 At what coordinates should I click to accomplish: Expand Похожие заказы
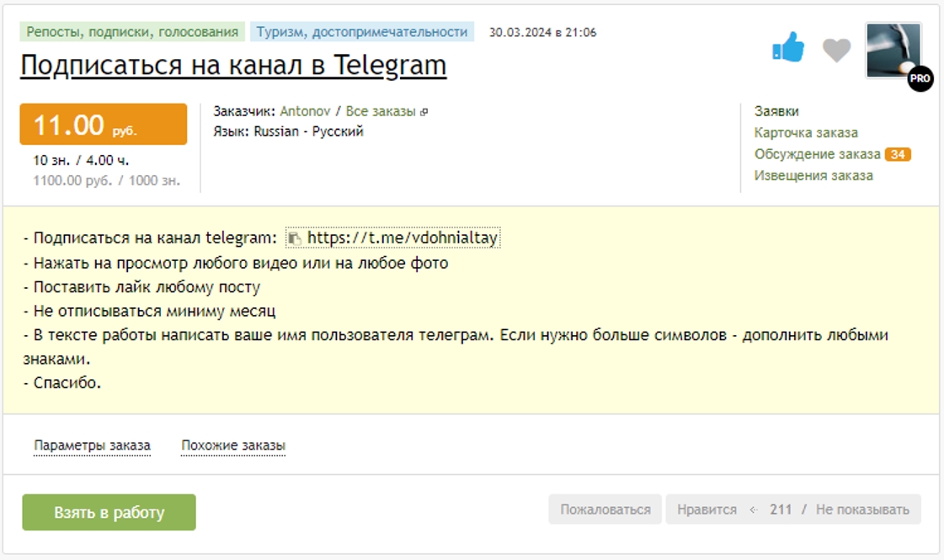(x=233, y=445)
